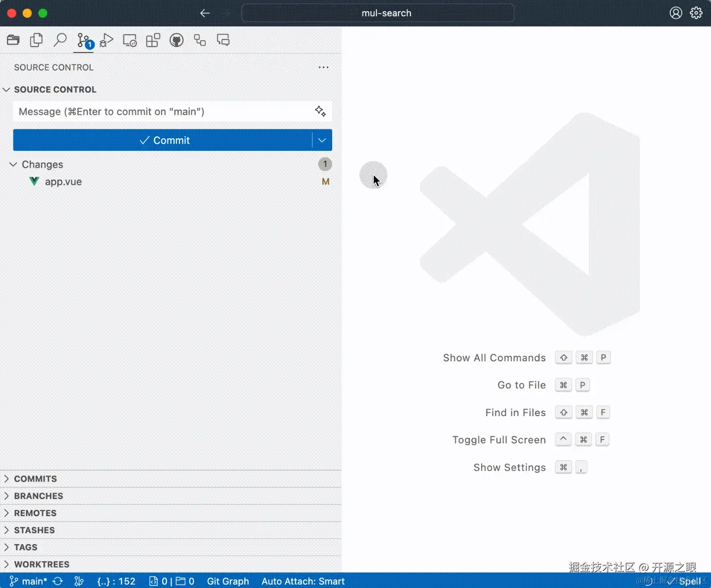711x588 pixels.
Task: Click the branch graph icon in status bar
Action: tap(79, 581)
